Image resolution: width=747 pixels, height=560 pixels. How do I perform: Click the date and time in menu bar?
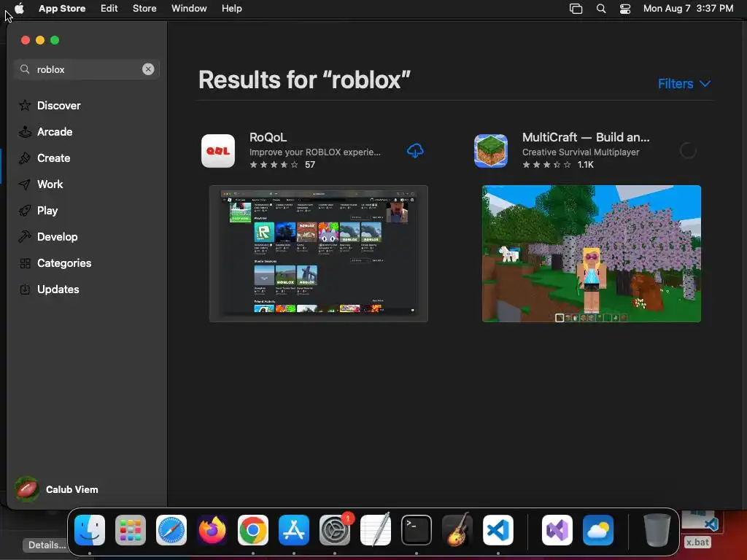[x=689, y=9]
